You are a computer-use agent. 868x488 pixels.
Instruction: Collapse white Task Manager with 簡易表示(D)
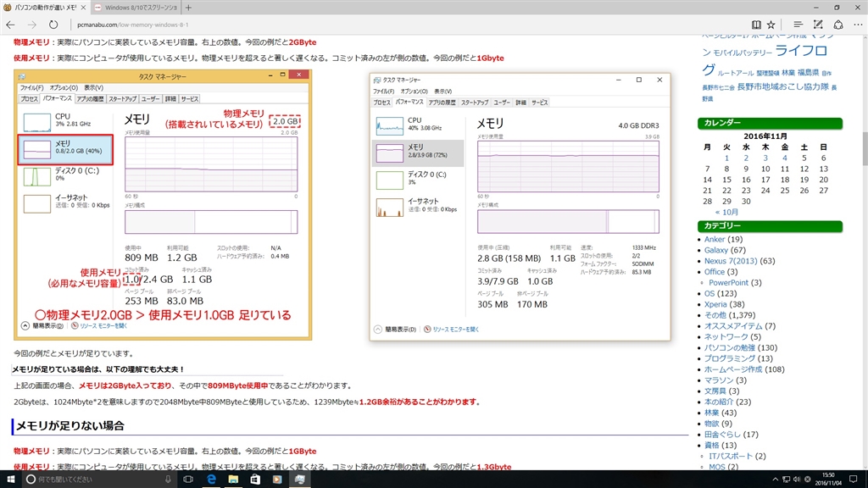pos(395,330)
